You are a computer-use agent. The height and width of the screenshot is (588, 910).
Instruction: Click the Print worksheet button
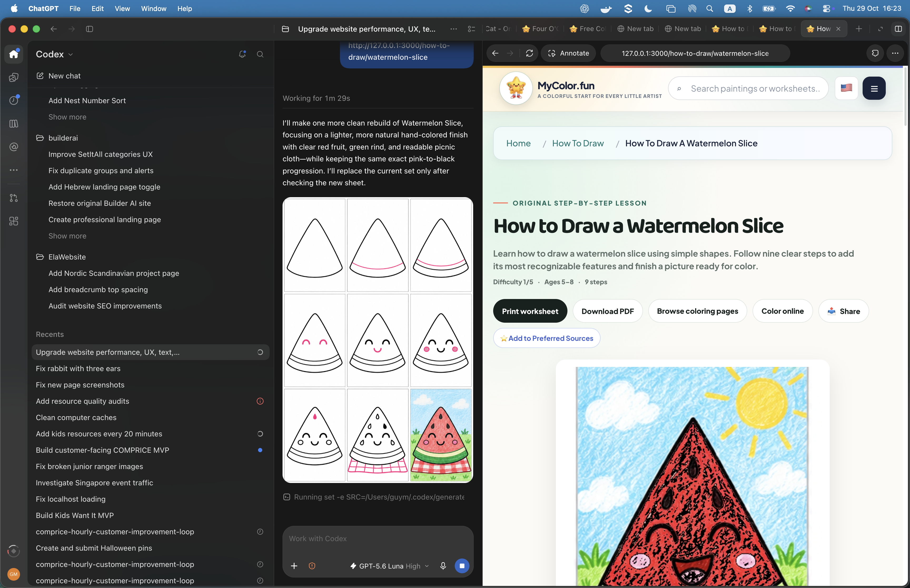pos(530,311)
